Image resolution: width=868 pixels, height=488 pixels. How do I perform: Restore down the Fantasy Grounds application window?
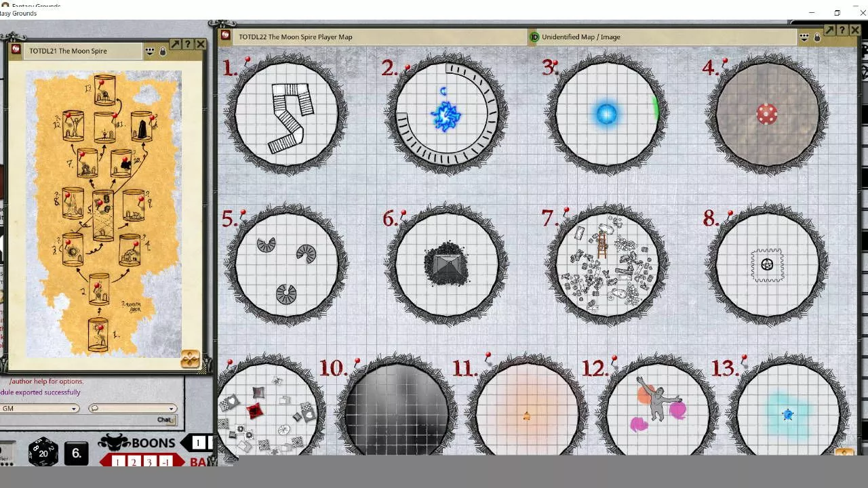[837, 13]
